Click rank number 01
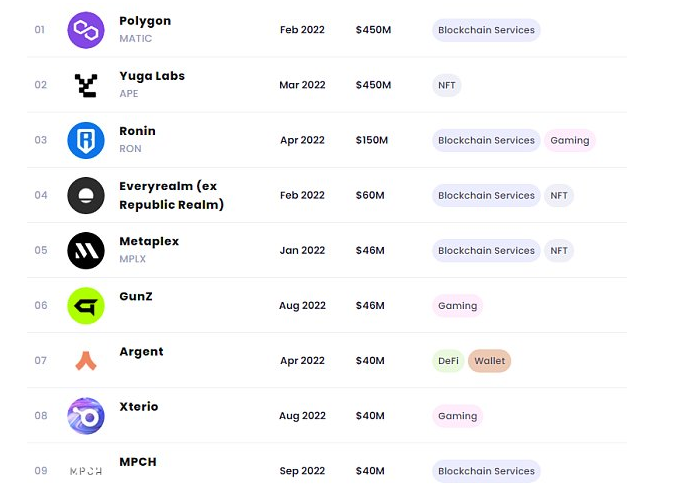This screenshot has height=493, width=677. tap(40, 30)
